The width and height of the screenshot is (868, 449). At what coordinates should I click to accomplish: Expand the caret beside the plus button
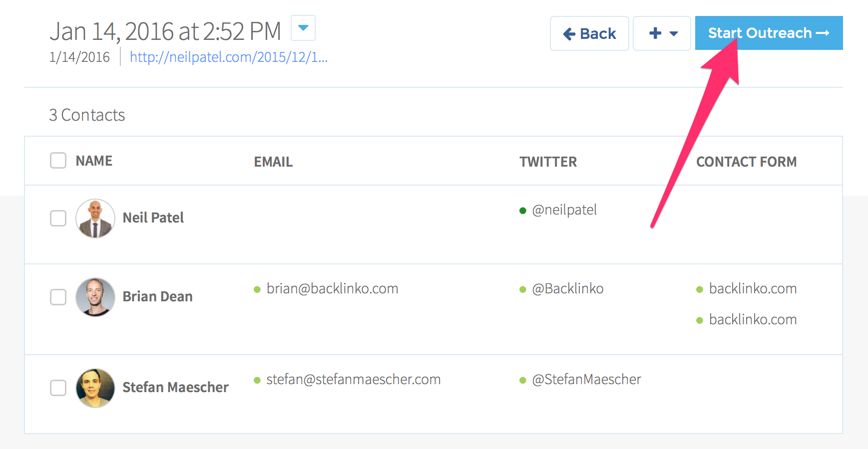pyautogui.click(x=674, y=34)
